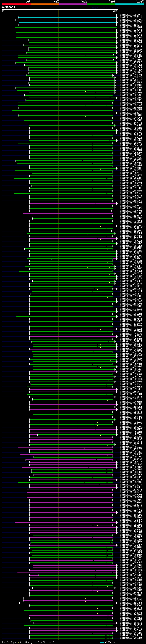Open UniRef100_A7Q5G1 entry

(x=131, y=565)
